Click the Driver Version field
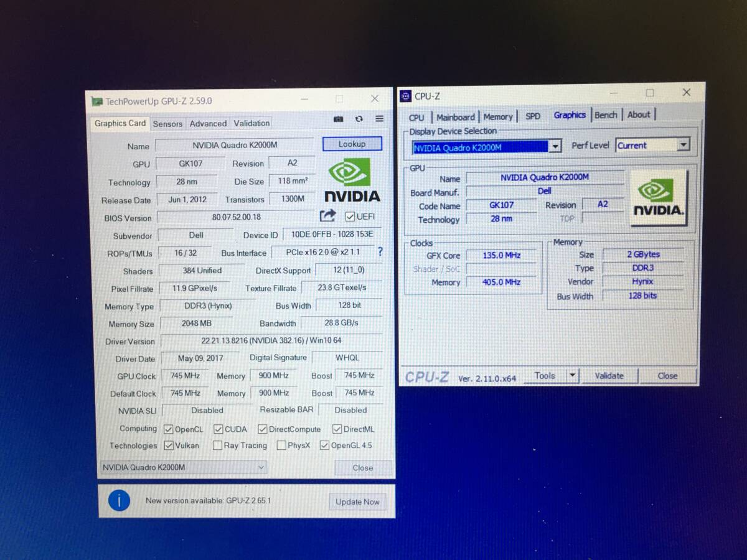Viewport: 747px width, 560px height. 271,340
